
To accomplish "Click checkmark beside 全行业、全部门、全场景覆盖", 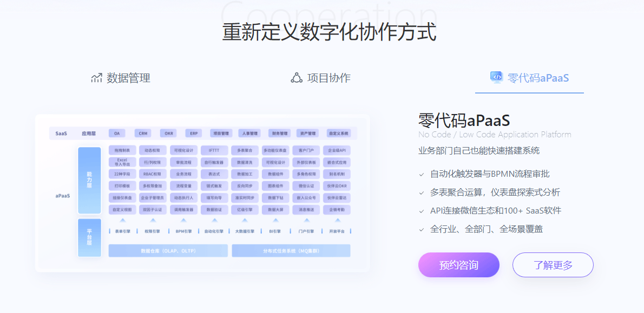I will 422,230.
